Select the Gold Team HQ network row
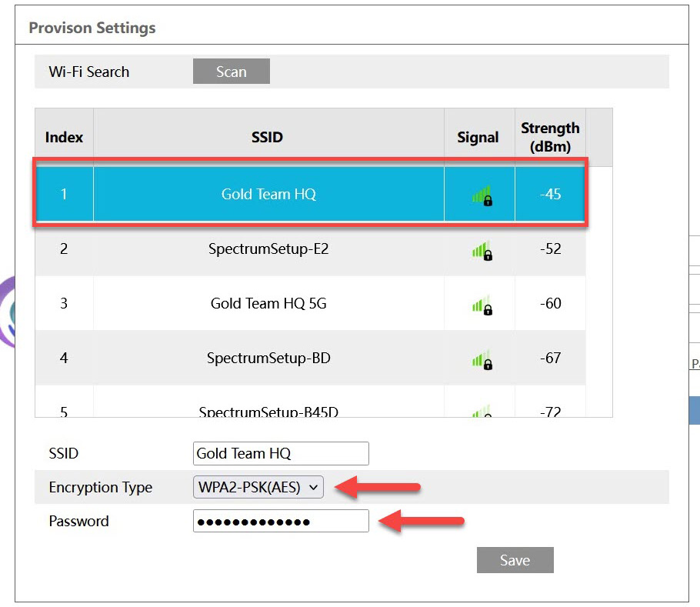Image resolution: width=700 pixels, height=607 pixels. 268,195
